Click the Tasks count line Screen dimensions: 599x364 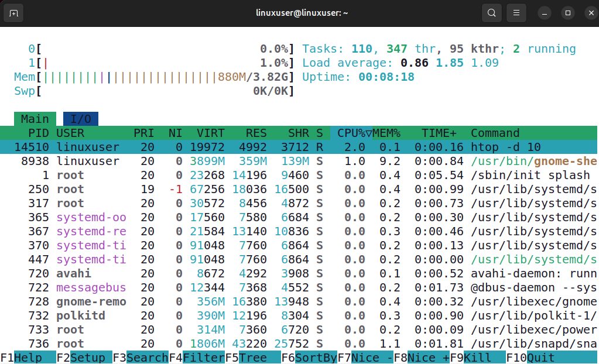(x=439, y=49)
